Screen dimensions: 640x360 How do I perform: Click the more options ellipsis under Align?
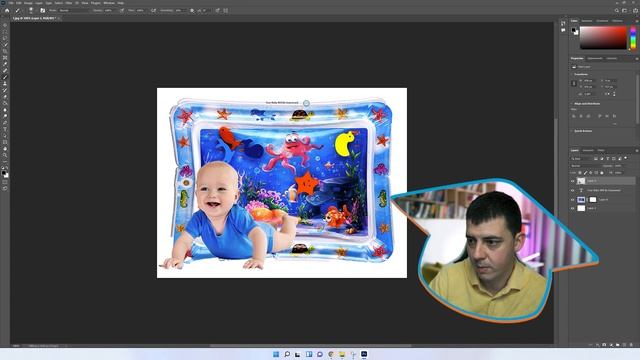tap(615, 124)
